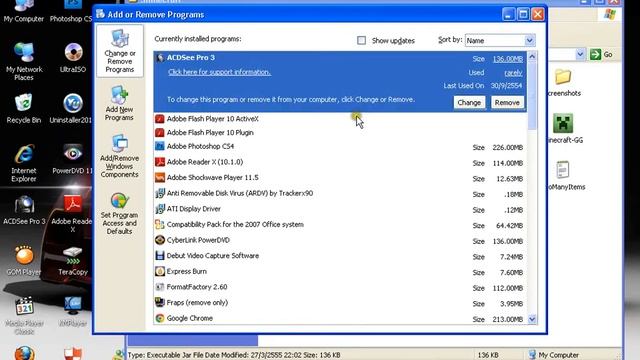
Task: Open Change or Remove Programs panel
Action: (x=120, y=51)
